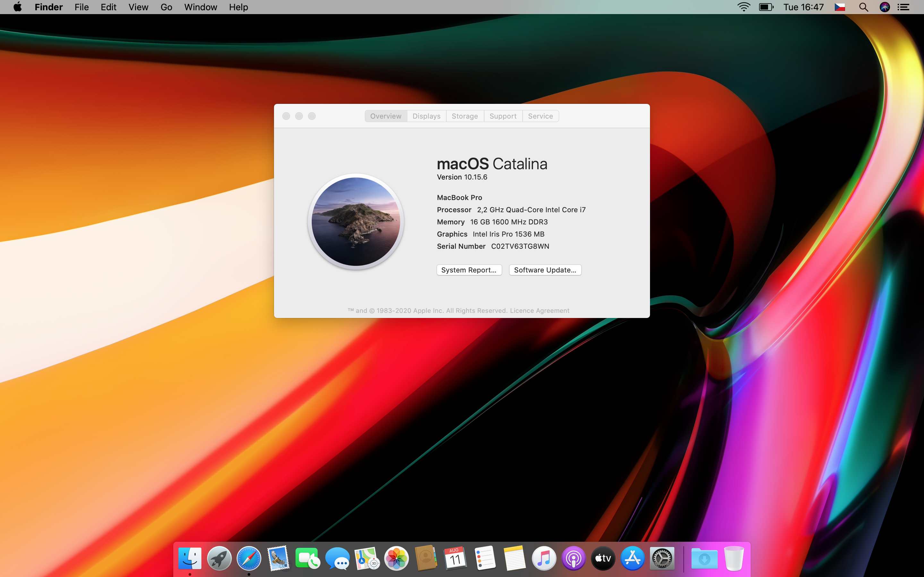This screenshot has width=924, height=577.
Task: Open Safari from the Dock
Action: 249,558
